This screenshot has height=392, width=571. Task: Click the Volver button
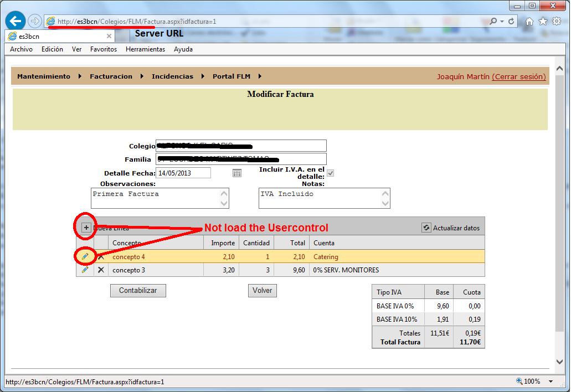pyautogui.click(x=262, y=291)
